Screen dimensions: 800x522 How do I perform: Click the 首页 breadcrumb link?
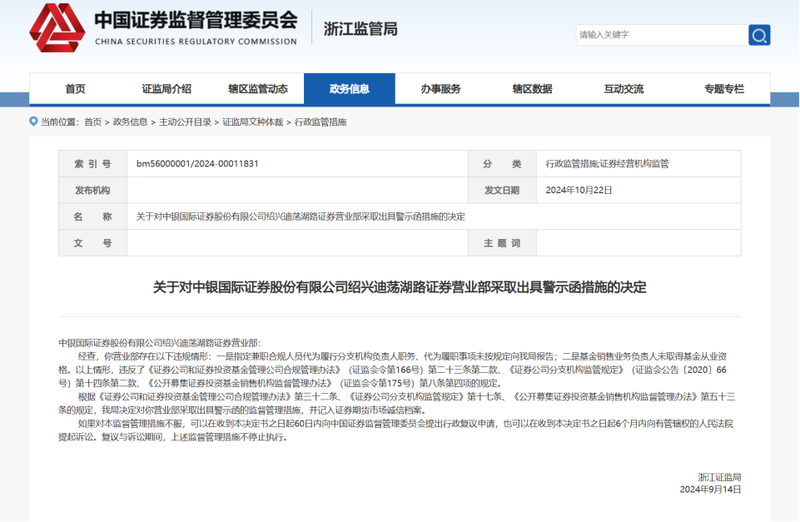pos(93,122)
